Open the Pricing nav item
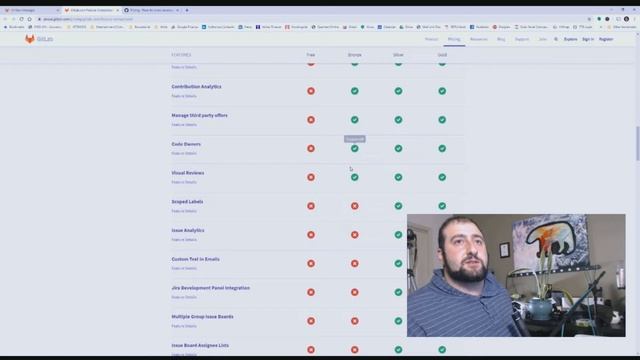 tap(454, 39)
